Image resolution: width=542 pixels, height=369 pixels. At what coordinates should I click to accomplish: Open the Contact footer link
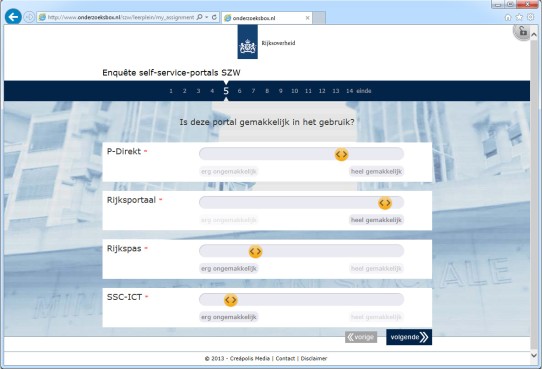[285, 359]
